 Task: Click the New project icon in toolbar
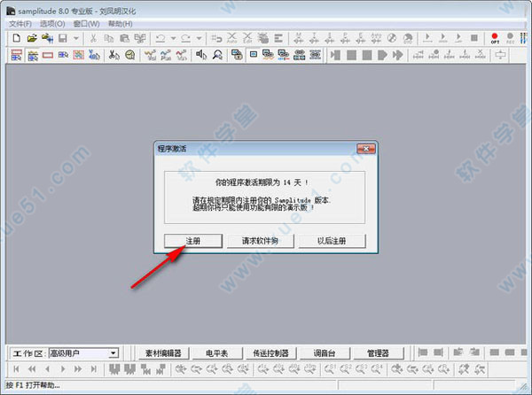point(16,38)
